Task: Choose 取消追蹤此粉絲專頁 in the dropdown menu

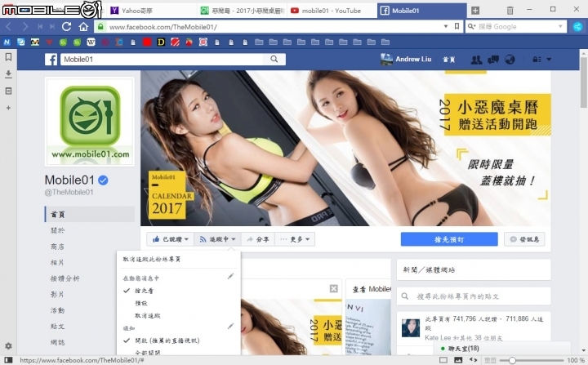Action: pyautogui.click(x=152, y=259)
